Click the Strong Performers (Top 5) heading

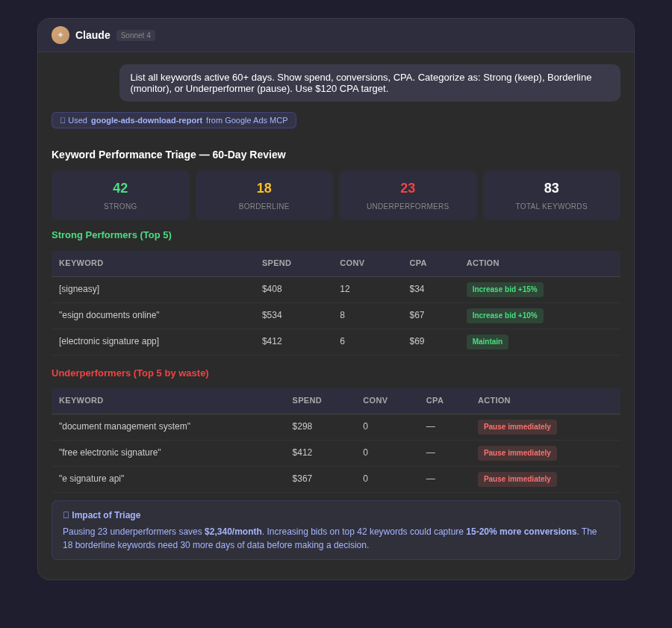click(x=111, y=235)
